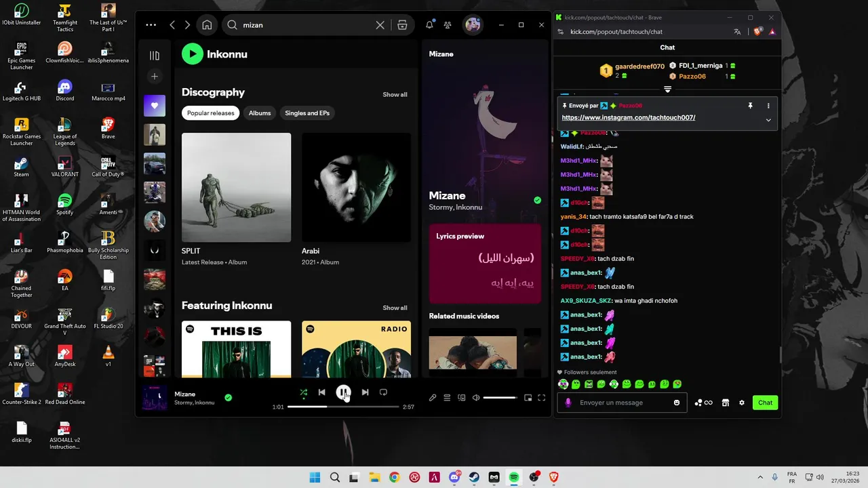Open Kick chat points infinity icon

pos(704,403)
